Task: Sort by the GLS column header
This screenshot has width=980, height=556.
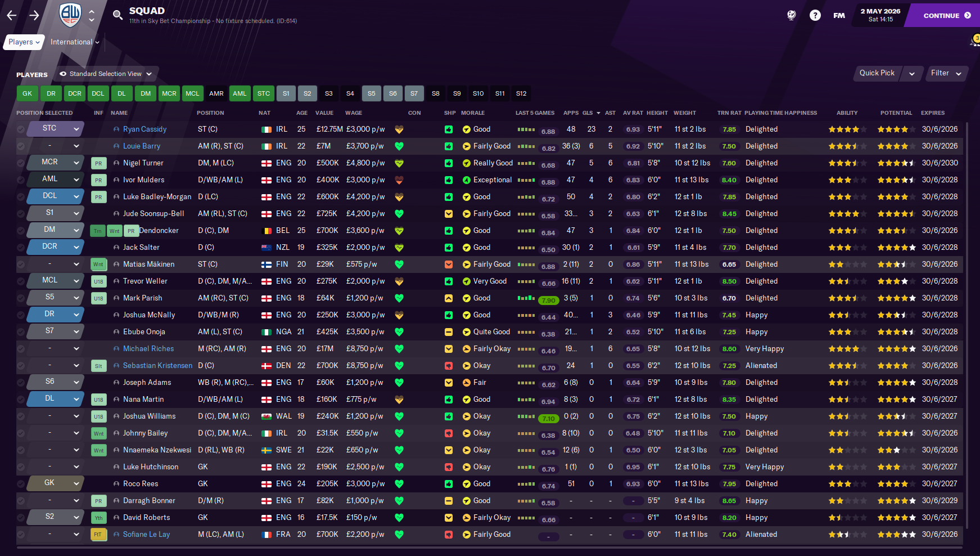Action: (x=588, y=113)
